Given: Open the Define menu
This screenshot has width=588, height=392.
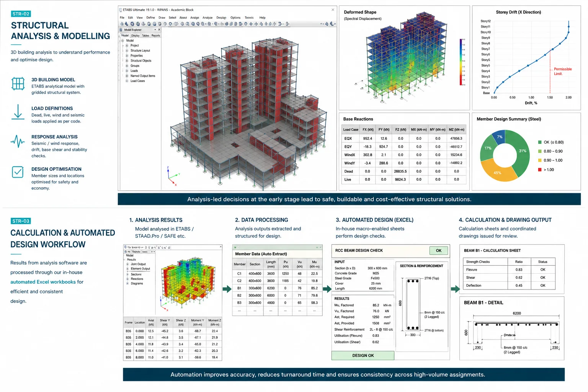Looking at the screenshot, I should coord(150,18).
